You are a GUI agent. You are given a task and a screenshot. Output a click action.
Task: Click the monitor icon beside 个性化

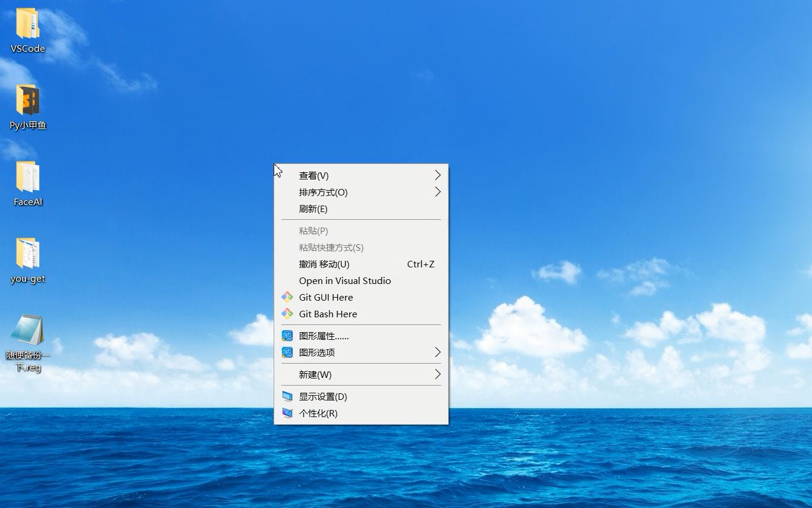coord(287,412)
